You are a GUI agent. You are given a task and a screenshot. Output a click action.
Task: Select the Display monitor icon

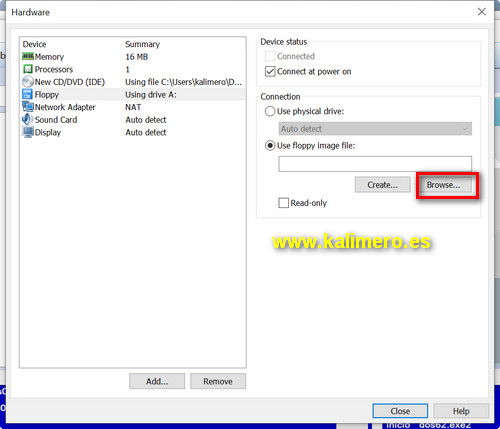click(28, 132)
